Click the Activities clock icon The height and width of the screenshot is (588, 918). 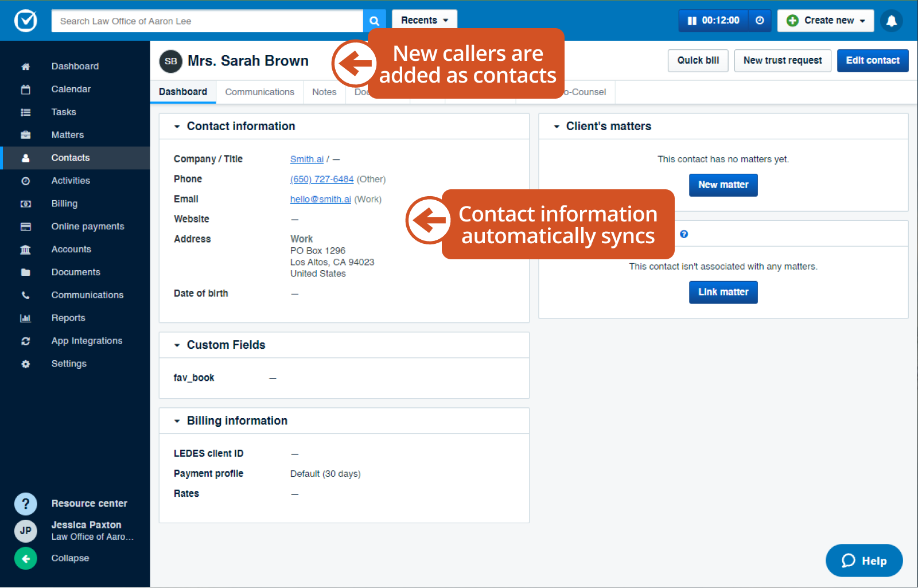tap(26, 181)
